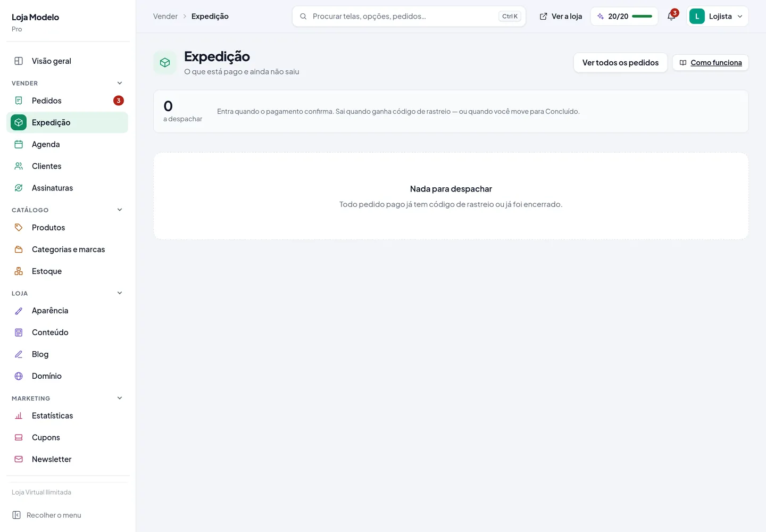Click the 20/20 credits progress indicator
The width and height of the screenshot is (766, 532).
pos(625,16)
